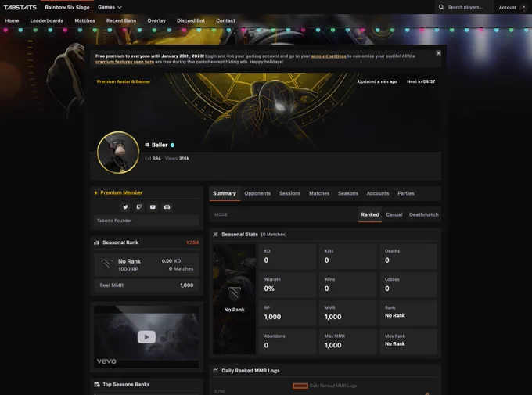This screenshot has height=395, width=532.
Task: Switch to the Parties tab
Action: 406,193
